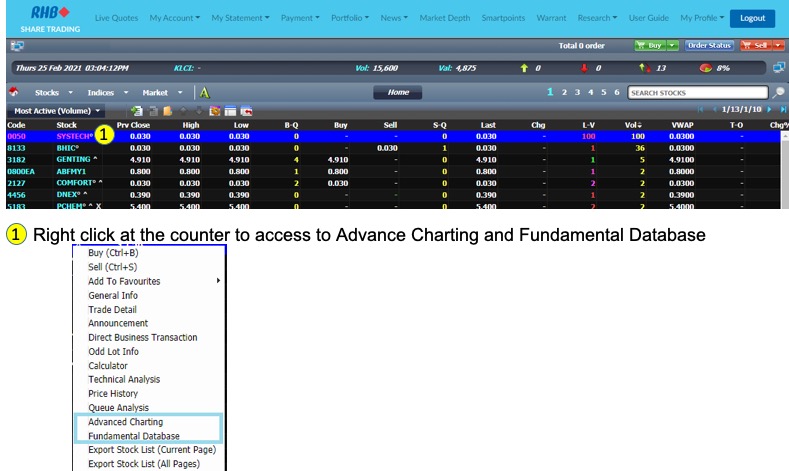This screenshot has width=789, height=471.
Task: Click the window with red arrow toolbar icon
Action: tap(246, 111)
